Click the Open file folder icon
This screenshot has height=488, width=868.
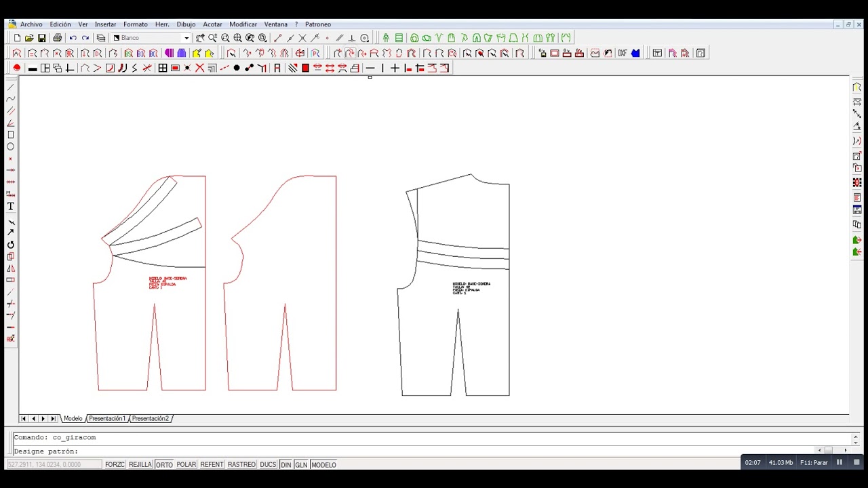(29, 38)
